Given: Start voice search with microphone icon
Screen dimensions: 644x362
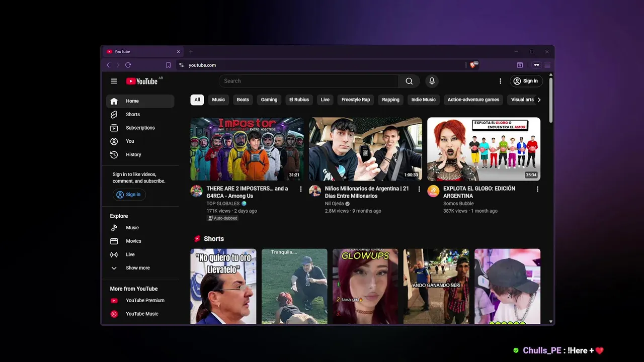Looking at the screenshot, I should pyautogui.click(x=432, y=81).
